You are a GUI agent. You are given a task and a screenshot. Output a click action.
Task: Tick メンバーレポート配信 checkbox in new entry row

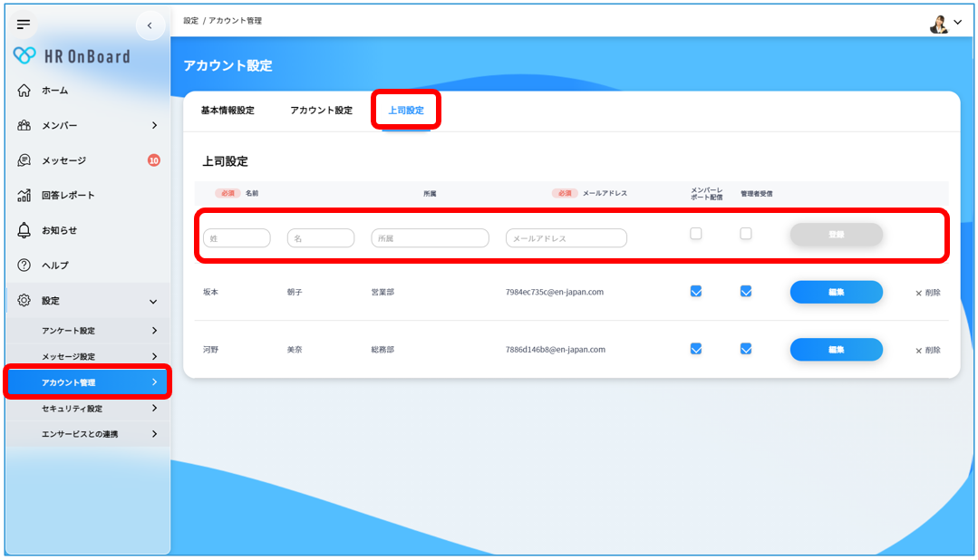[x=696, y=234]
